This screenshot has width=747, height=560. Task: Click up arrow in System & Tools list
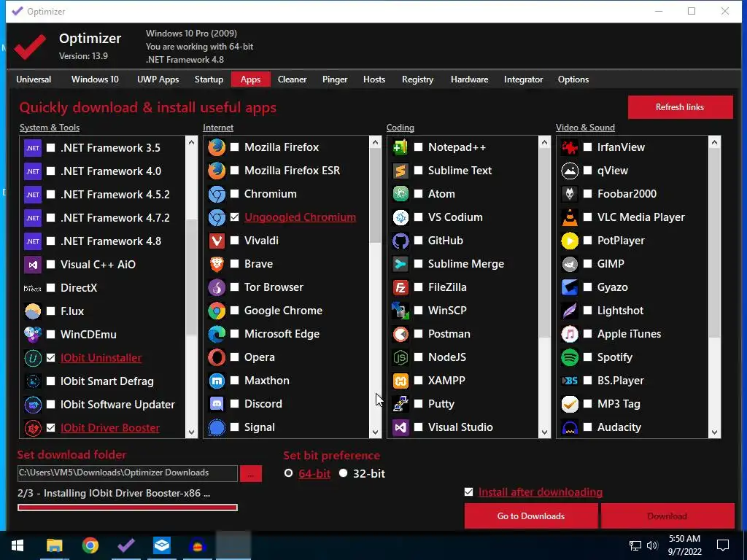coord(191,142)
